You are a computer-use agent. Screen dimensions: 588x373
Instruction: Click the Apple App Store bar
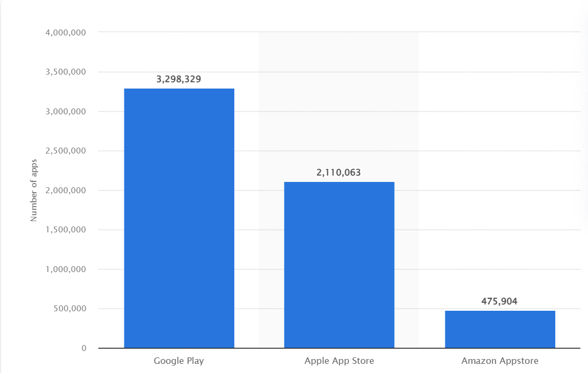pos(339,263)
